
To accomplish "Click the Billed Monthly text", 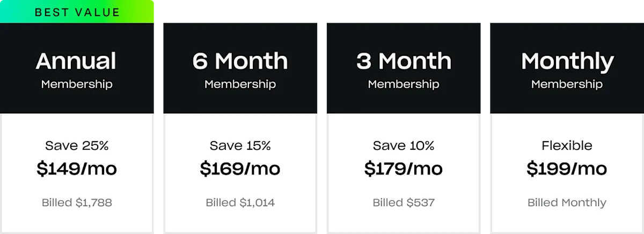I will point(567,203).
